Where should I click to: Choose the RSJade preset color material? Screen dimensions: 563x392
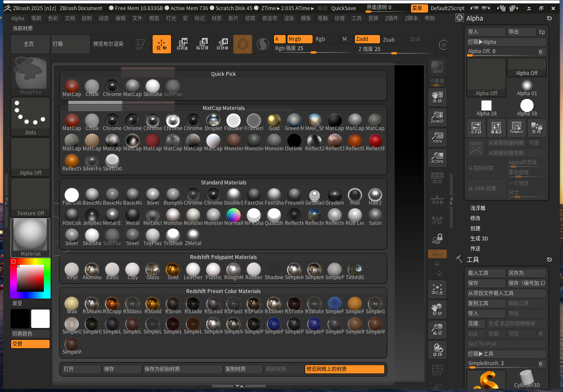click(193, 305)
